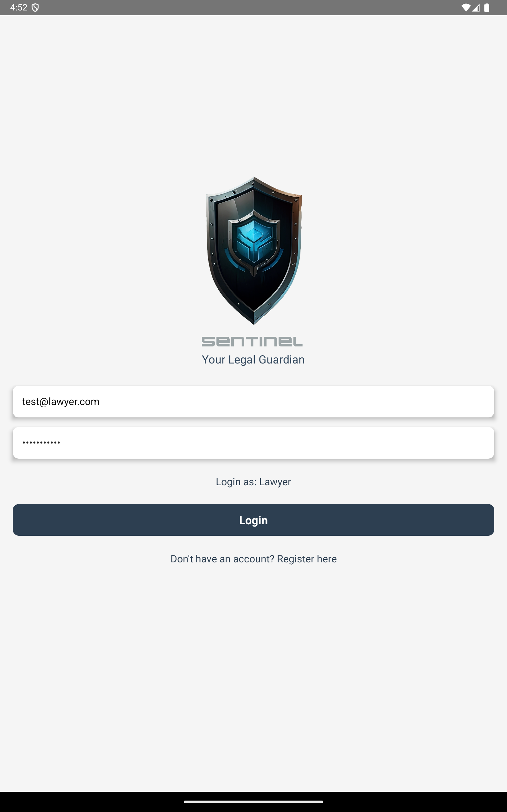
Task: Place cursor after the password dots
Action: 62,443
